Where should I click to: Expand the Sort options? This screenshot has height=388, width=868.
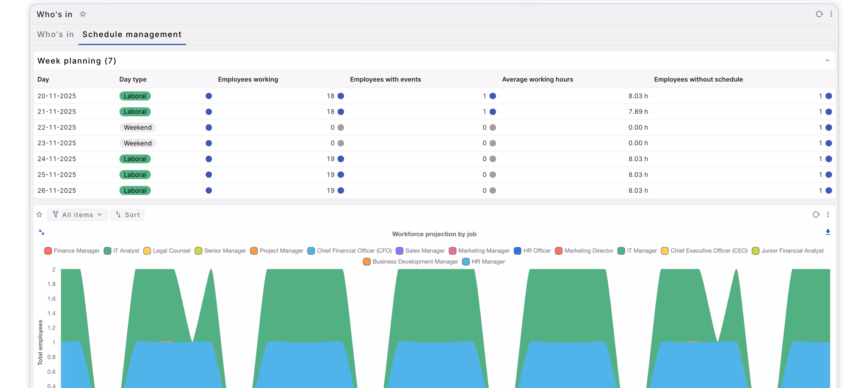127,215
